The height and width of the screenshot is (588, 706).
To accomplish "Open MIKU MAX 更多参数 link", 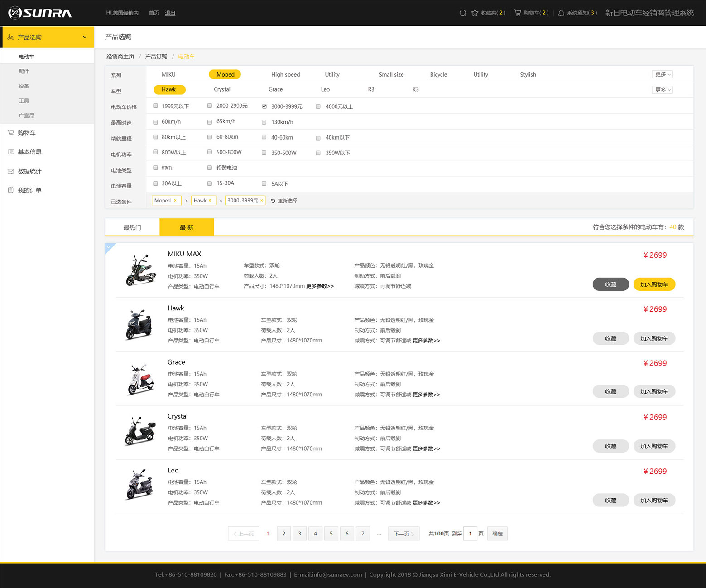I will click(320, 286).
